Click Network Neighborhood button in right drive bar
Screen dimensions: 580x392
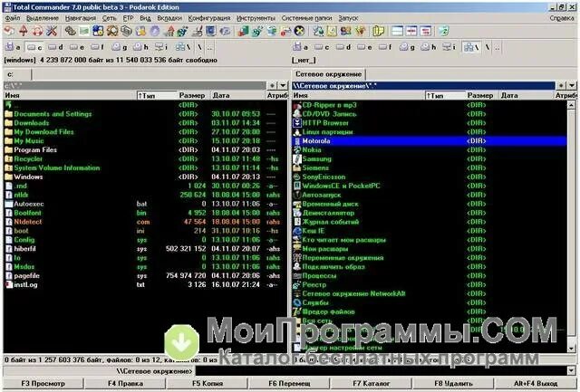[x=471, y=47]
